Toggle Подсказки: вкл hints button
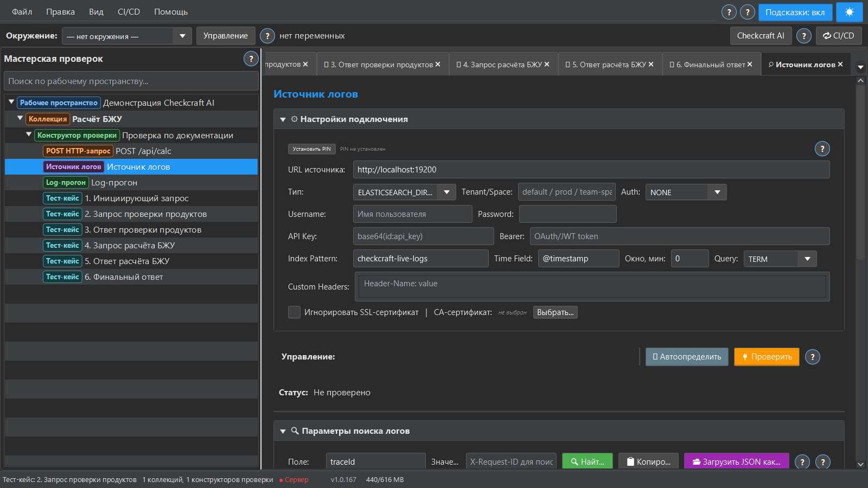The image size is (868, 488). [x=795, y=12]
